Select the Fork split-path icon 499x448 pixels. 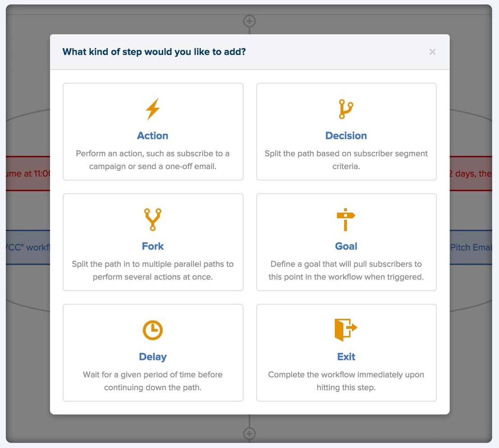[x=152, y=219]
